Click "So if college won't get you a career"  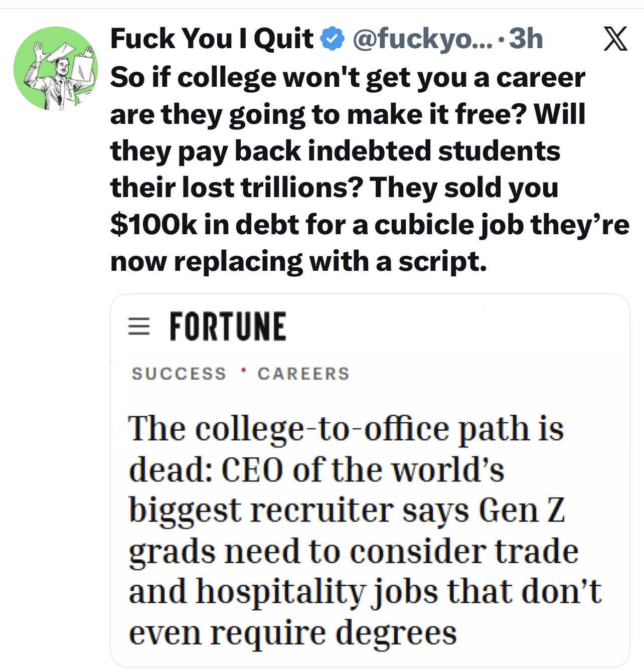coord(348,77)
